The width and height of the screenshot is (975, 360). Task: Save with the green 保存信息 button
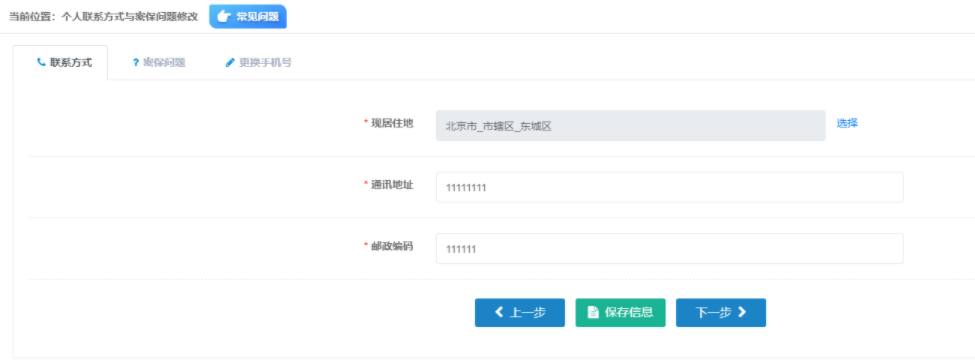click(621, 313)
